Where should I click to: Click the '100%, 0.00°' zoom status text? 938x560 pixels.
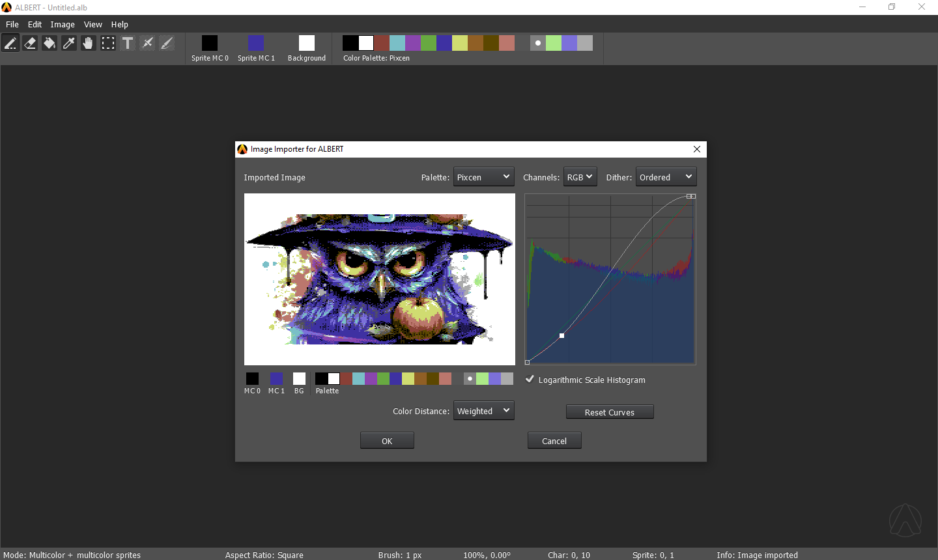coord(487,555)
